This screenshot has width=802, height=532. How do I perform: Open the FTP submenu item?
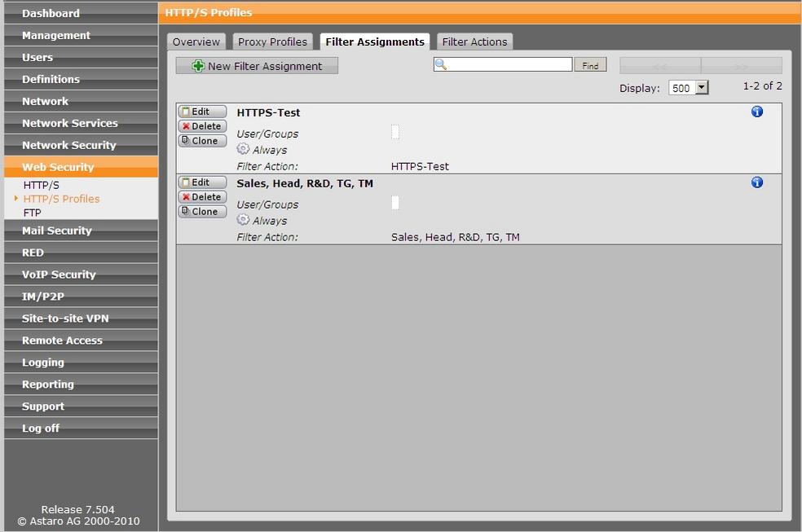click(32, 213)
